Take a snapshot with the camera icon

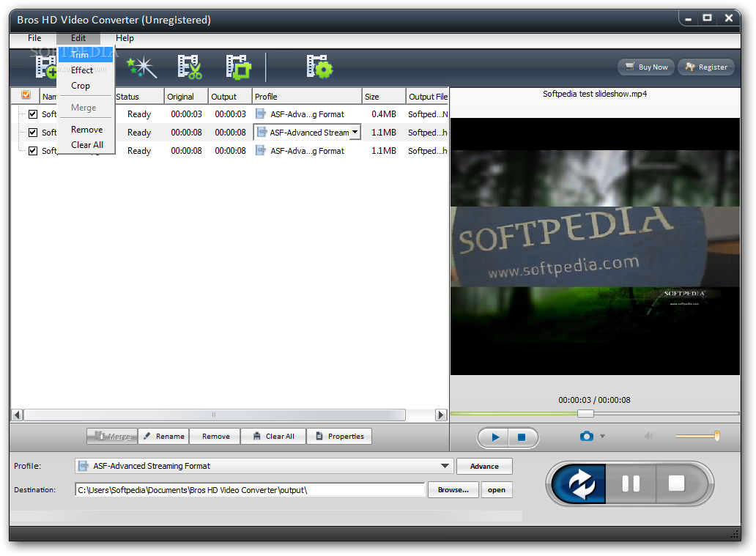586,437
